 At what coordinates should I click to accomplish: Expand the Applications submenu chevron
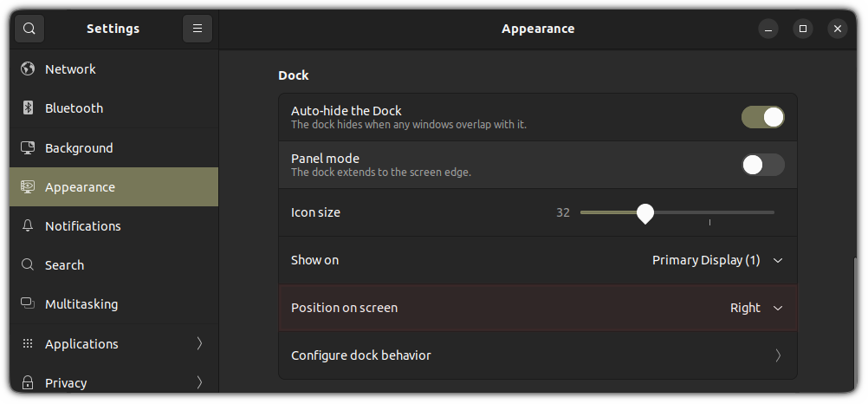click(x=199, y=344)
